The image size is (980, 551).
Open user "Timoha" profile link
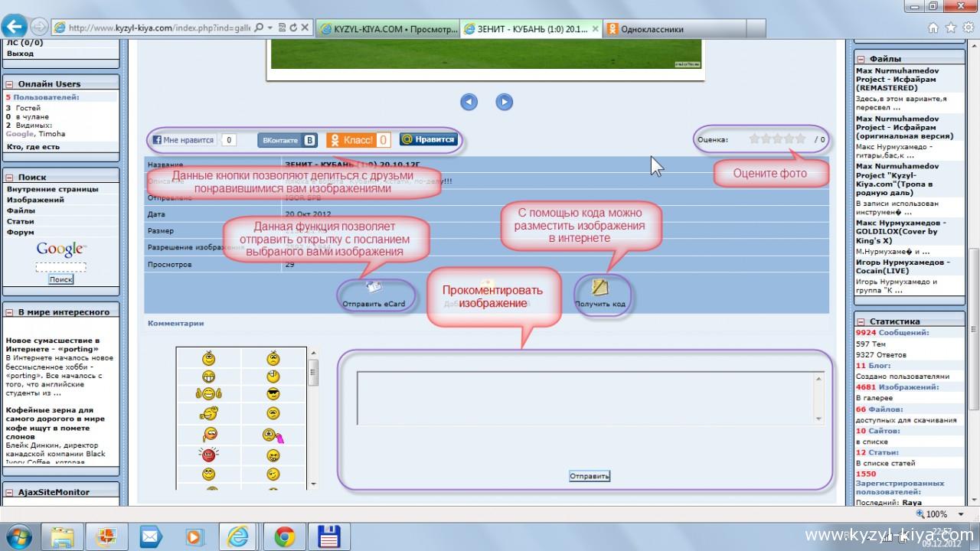pos(52,134)
